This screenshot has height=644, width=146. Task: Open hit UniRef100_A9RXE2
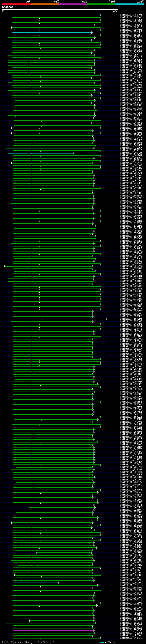[131, 48]
